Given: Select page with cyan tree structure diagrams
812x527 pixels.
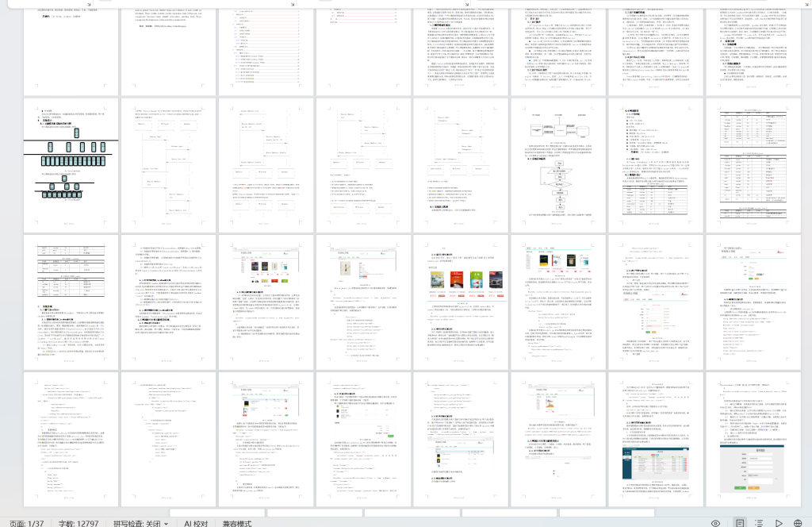Looking at the screenshot, I should coord(71,165).
